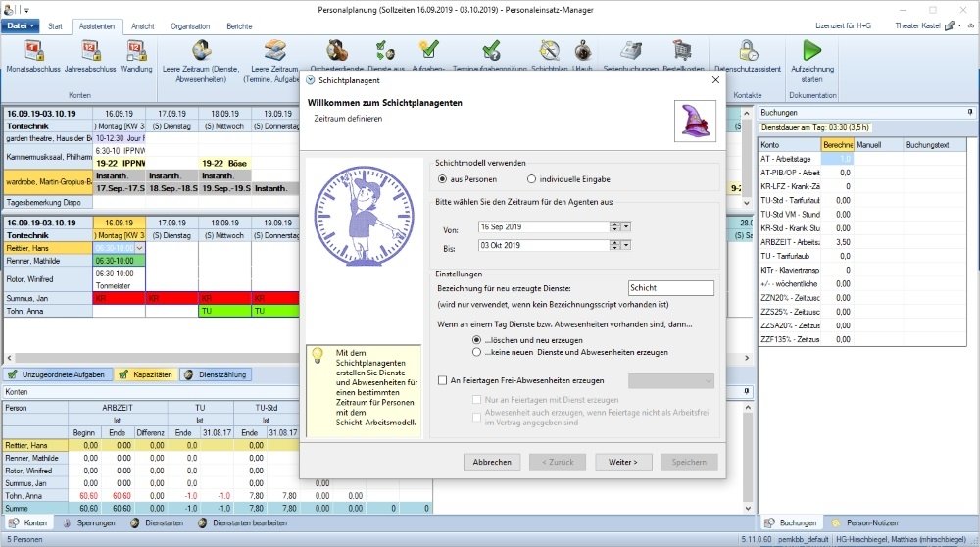Open quick access toolbar dropdown arrow

pyautogui.click(x=26, y=10)
